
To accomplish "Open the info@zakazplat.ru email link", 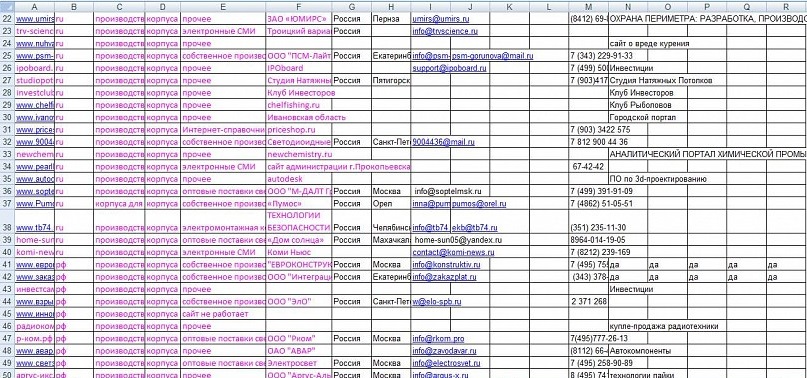I will 444,277.
